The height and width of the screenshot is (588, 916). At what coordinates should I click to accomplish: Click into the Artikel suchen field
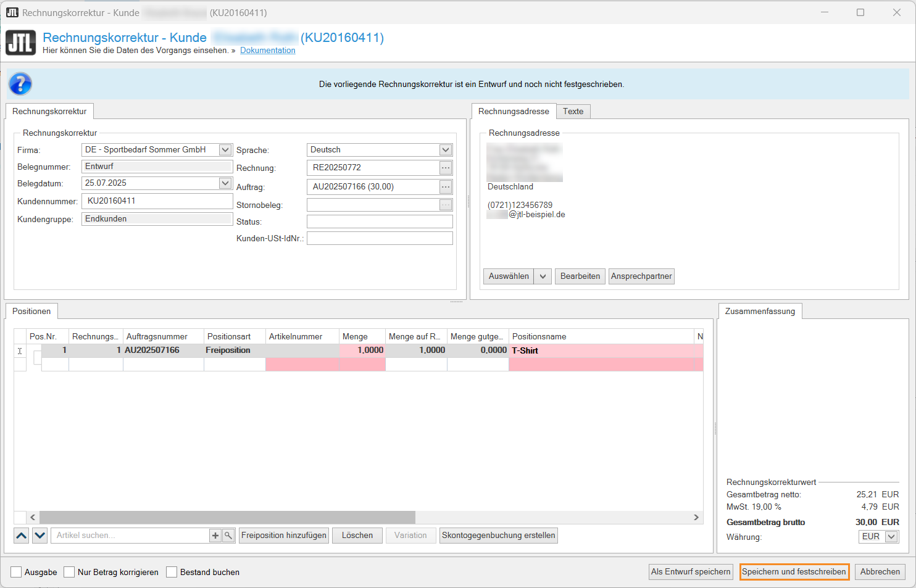(x=130, y=536)
